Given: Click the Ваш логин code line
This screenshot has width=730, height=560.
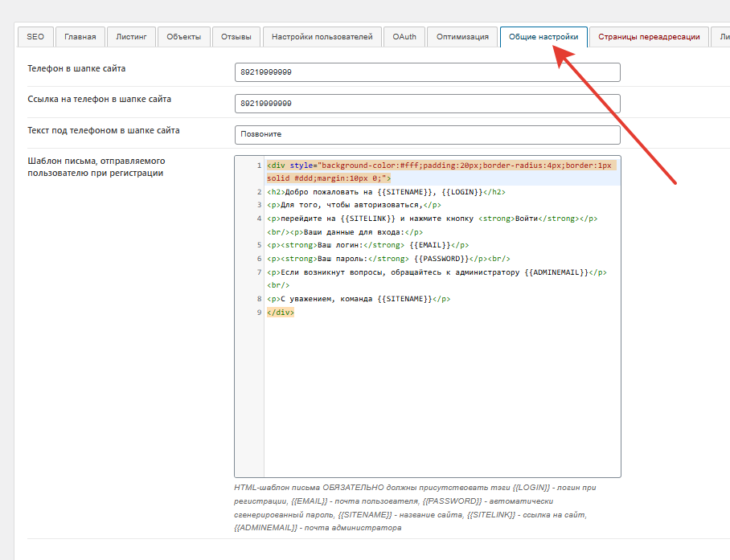Looking at the screenshot, I should tap(367, 245).
